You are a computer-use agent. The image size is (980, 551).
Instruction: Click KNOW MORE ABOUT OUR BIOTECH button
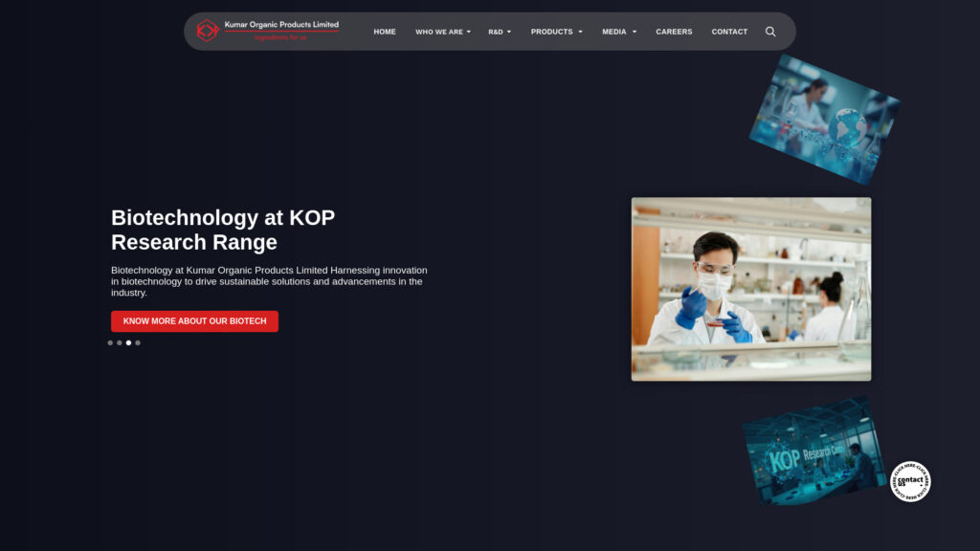point(194,320)
